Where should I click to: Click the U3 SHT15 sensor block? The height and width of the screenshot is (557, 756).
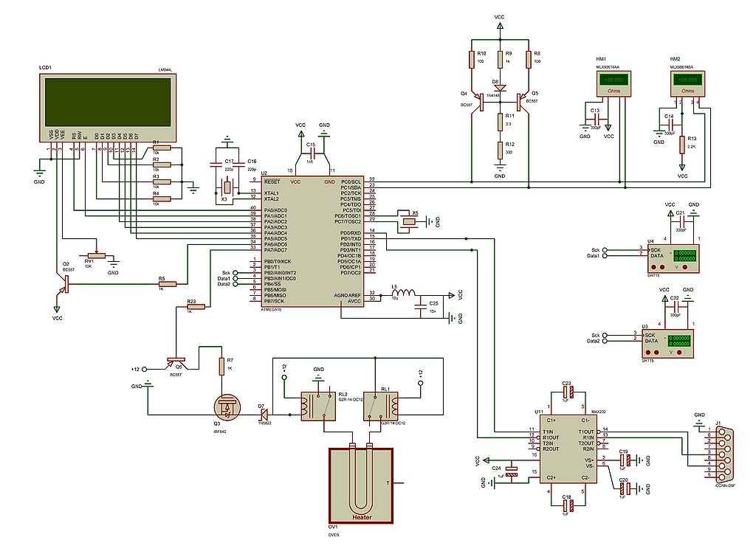tap(667, 344)
